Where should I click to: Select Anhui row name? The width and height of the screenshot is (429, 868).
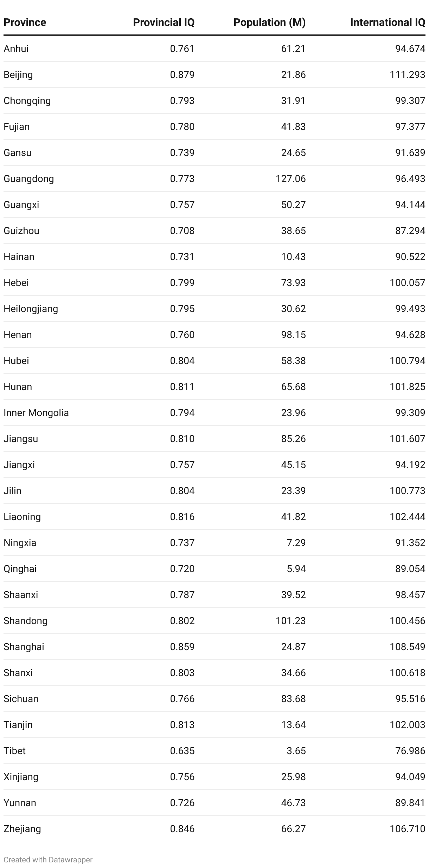[x=16, y=49]
